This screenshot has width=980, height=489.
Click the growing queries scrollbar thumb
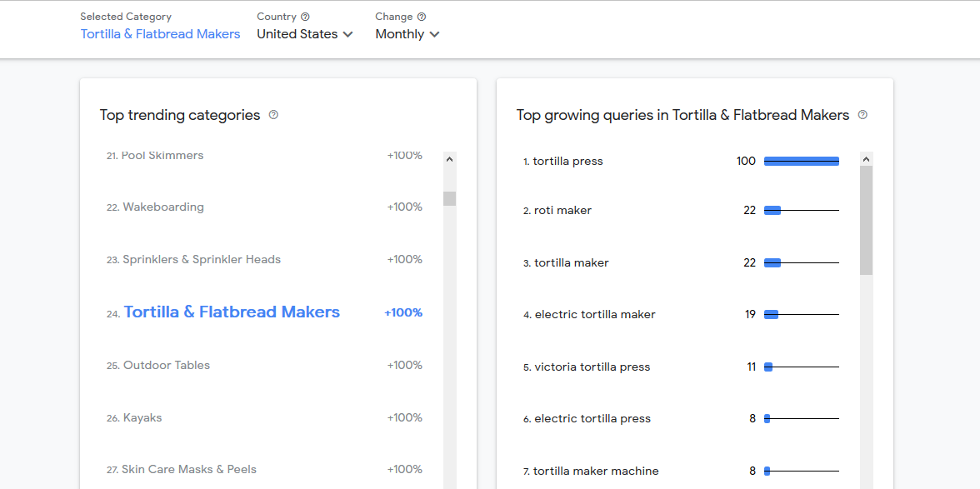866,220
